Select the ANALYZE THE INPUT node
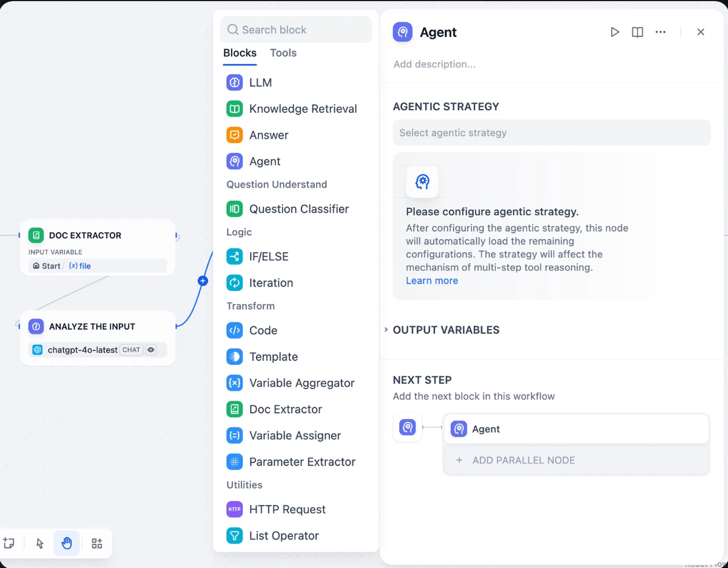The width and height of the screenshot is (728, 568). pyautogui.click(x=98, y=338)
